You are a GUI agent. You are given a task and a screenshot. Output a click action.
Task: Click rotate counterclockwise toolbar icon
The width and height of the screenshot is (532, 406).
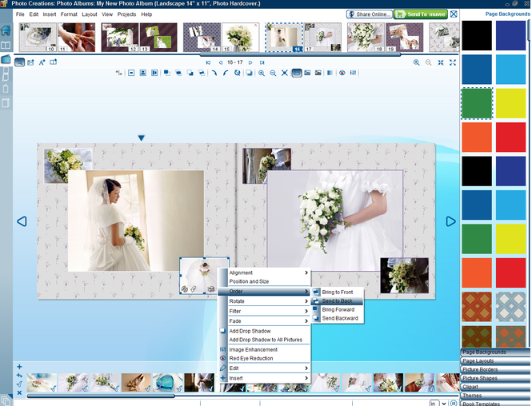coord(226,73)
